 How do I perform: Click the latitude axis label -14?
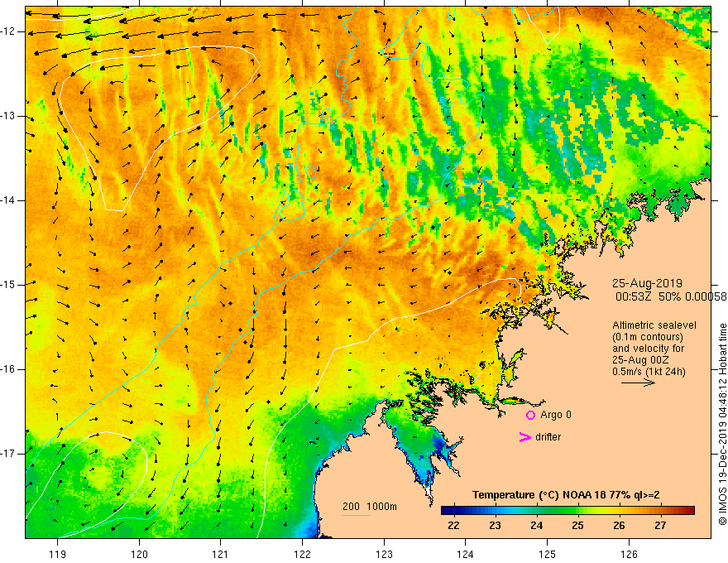(x=9, y=200)
